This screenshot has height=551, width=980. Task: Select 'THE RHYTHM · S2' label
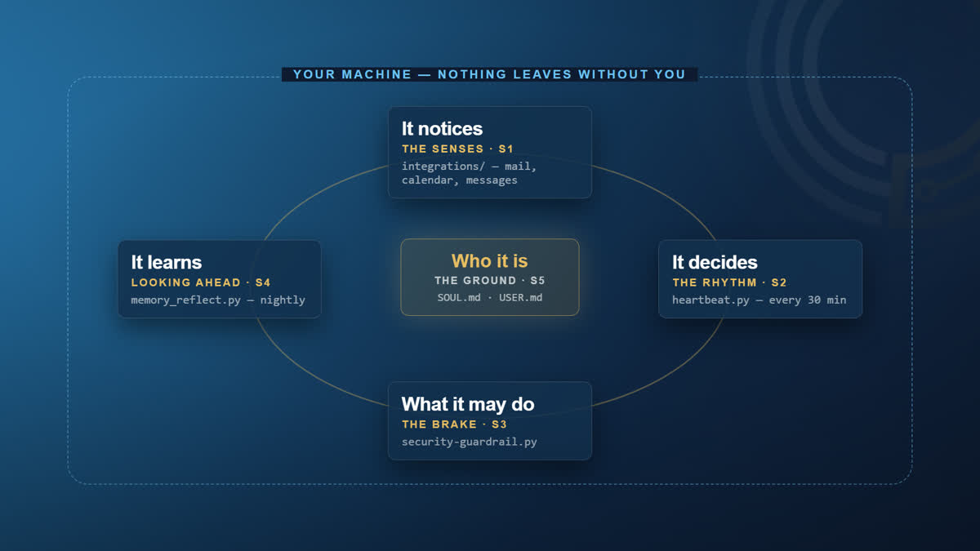(729, 283)
